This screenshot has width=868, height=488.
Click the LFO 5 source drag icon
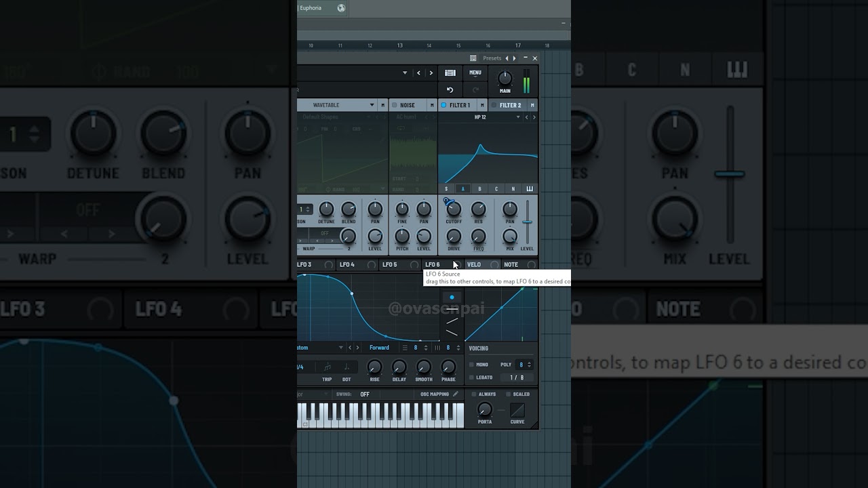[414, 265]
